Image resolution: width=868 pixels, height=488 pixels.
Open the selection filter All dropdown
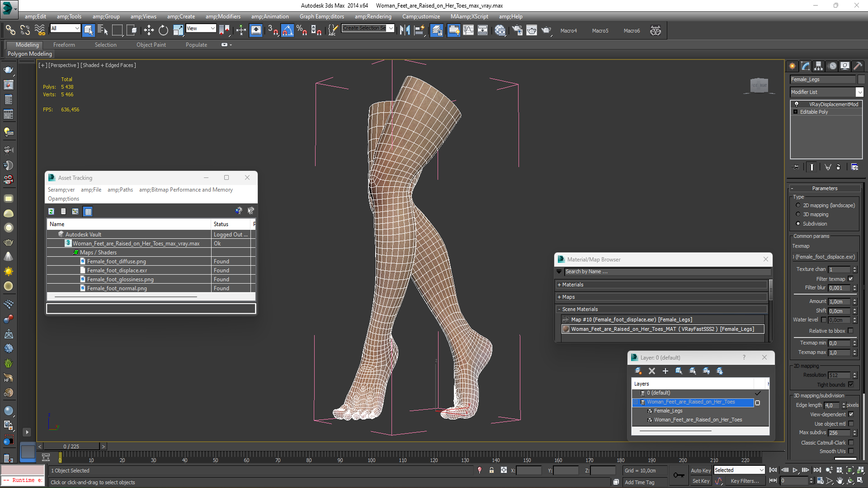pos(65,28)
